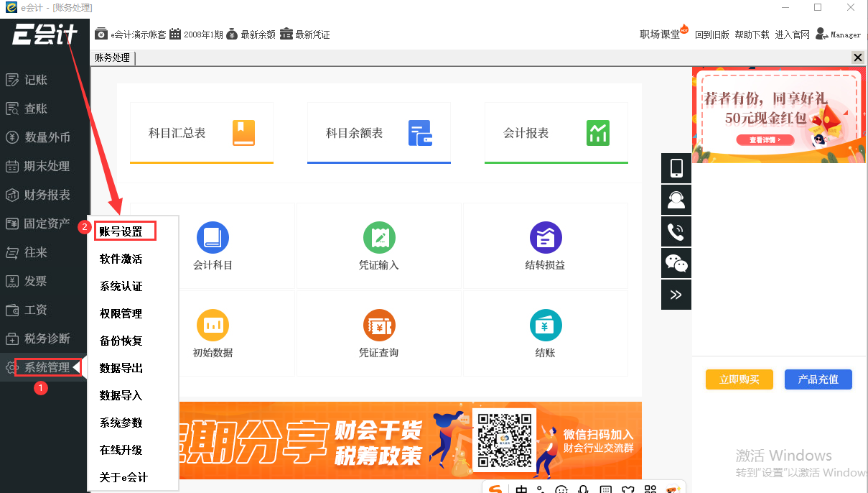Click 查看详情 on the red envelope banner

coord(765,140)
